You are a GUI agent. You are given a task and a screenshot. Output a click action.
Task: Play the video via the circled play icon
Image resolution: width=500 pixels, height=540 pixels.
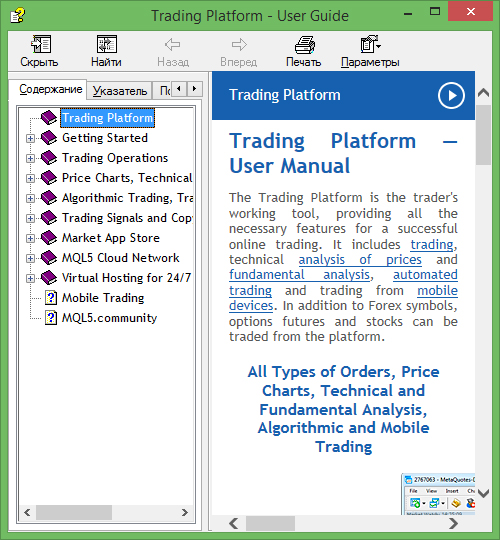click(451, 95)
